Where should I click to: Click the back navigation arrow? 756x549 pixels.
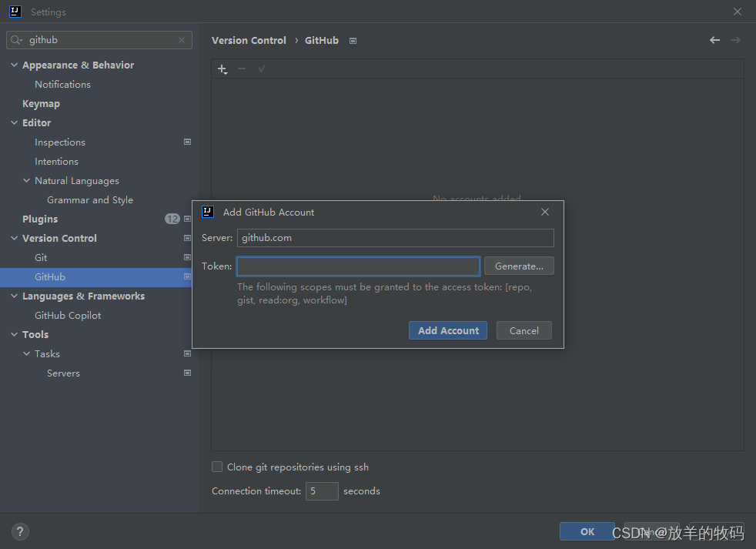(714, 40)
